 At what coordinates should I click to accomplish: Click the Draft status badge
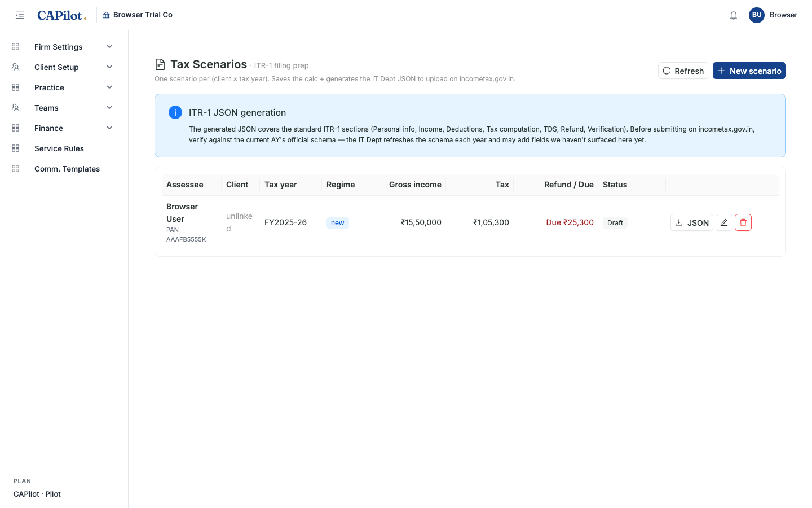[615, 223]
